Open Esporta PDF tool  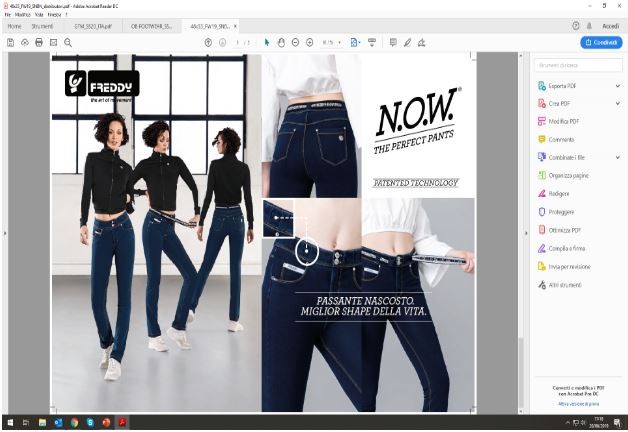562,86
